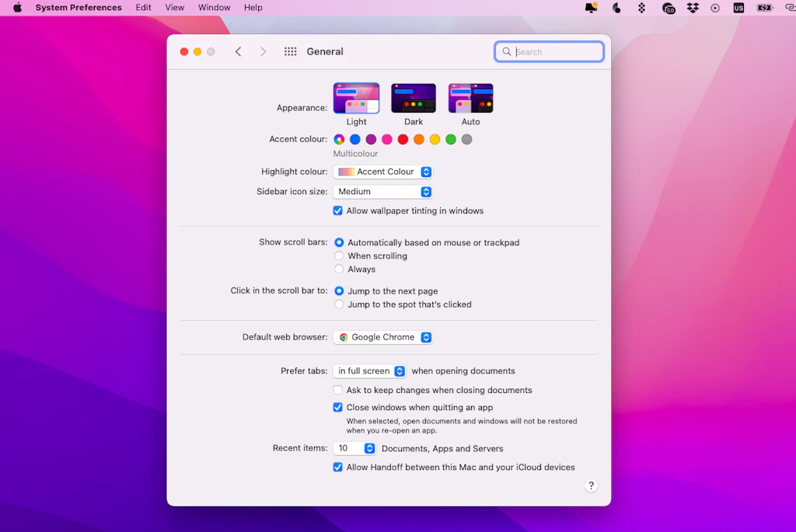Screen dimensions: 796x532
Task: Select Always show scroll bars option
Action: pos(339,269)
